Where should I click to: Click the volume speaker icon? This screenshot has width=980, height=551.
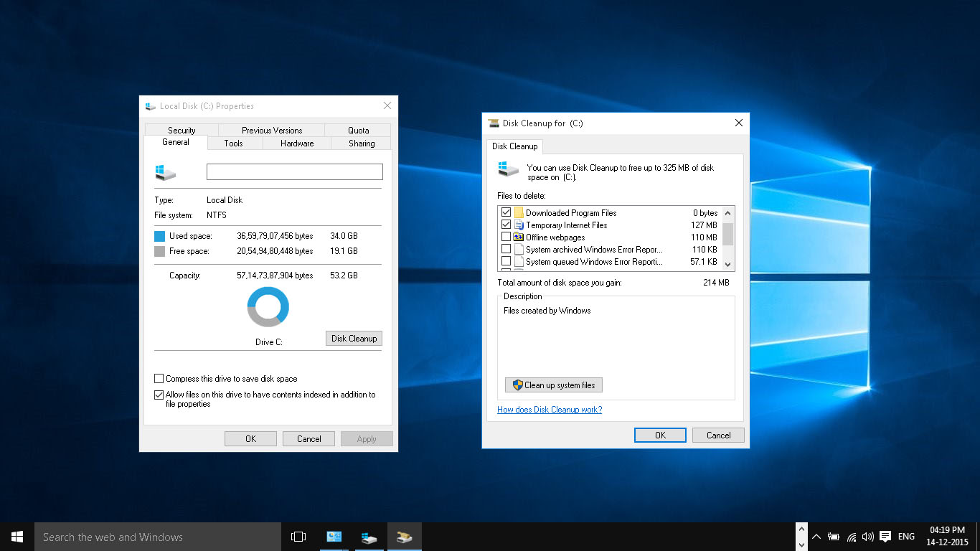click(868, 537)
